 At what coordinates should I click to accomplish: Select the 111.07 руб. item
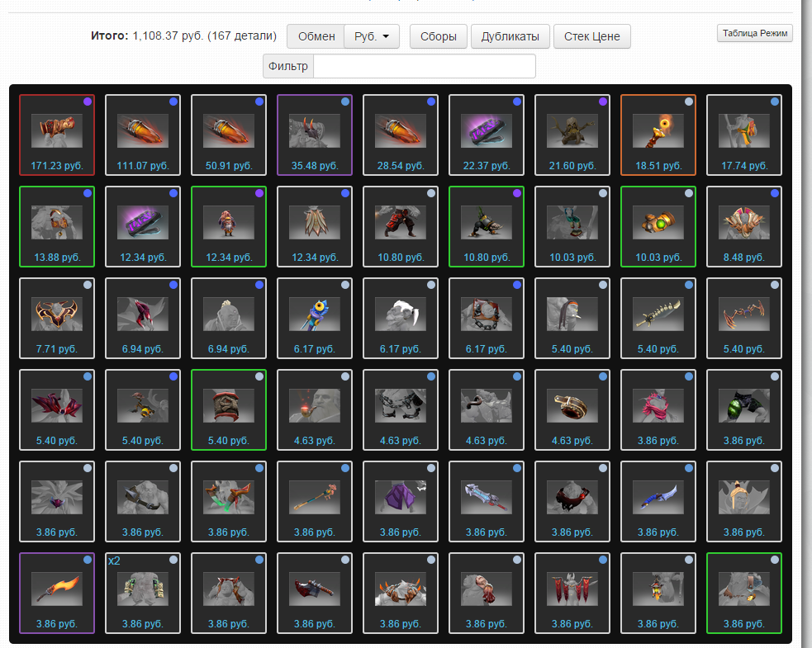coord(143,135)
